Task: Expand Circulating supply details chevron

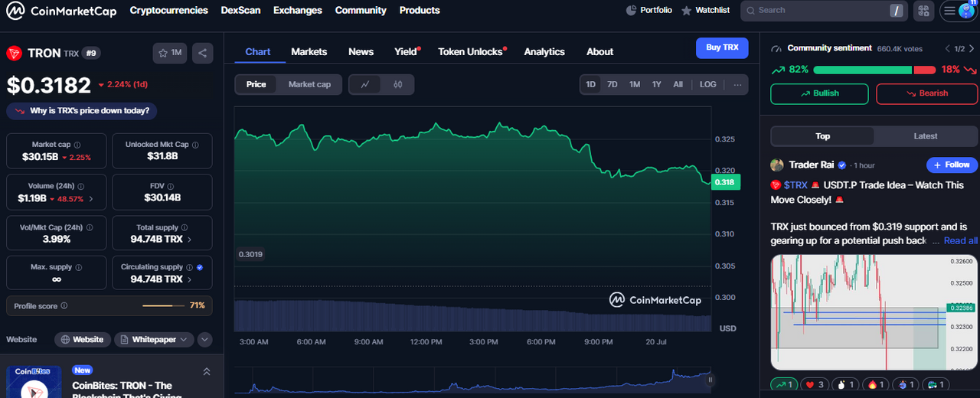Action: pyautogui.click(x=190, y=279)
